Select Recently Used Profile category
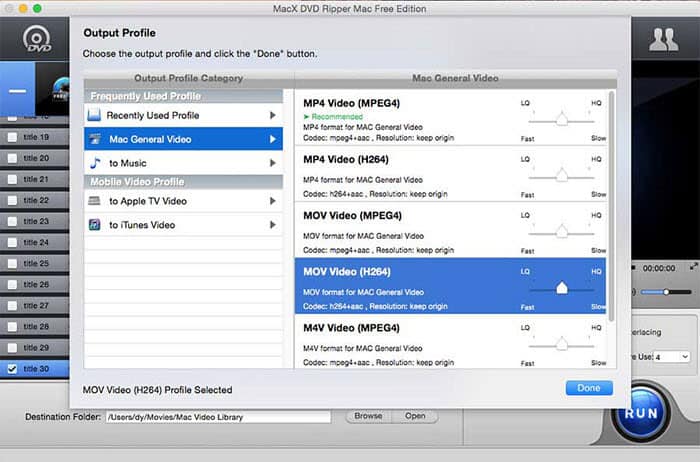The image size is (700, 462). [x=183, y=115]
